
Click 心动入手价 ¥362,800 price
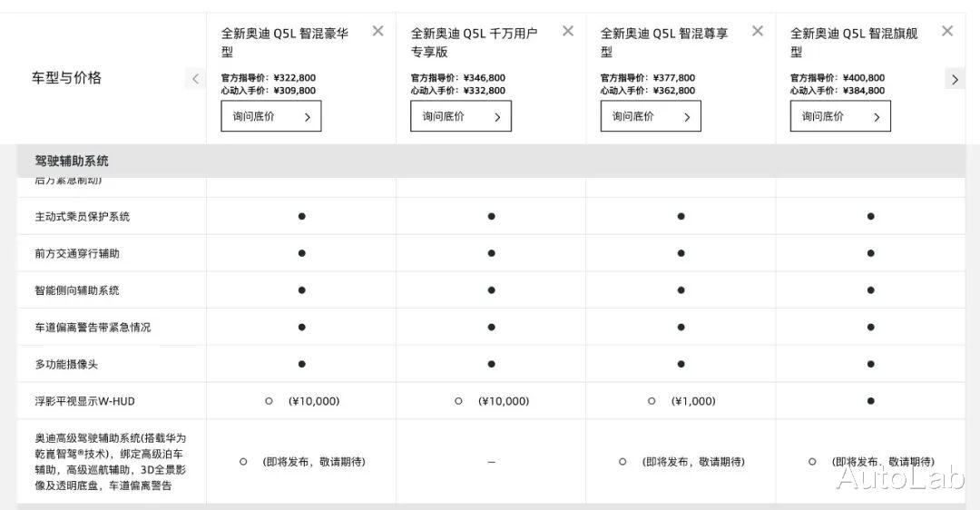(x=648, y=91)
